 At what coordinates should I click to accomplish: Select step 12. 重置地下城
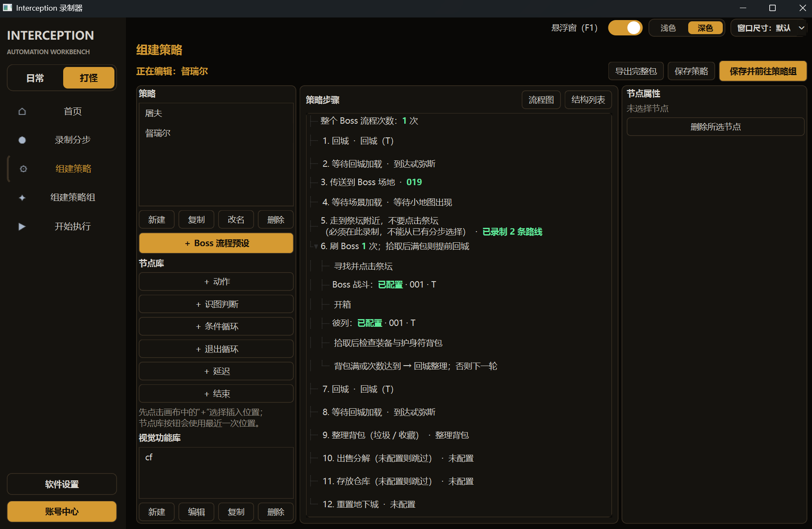tap(369, 504)
